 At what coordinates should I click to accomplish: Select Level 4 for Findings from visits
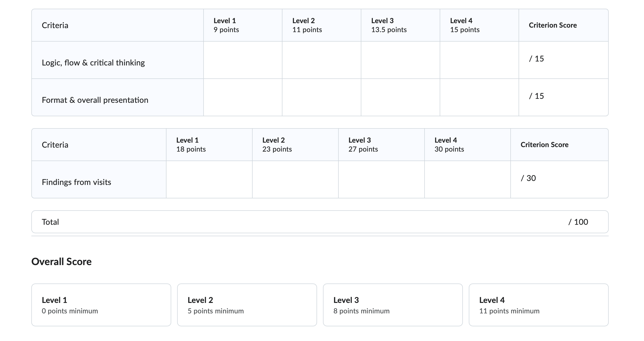tap(468, 179)
